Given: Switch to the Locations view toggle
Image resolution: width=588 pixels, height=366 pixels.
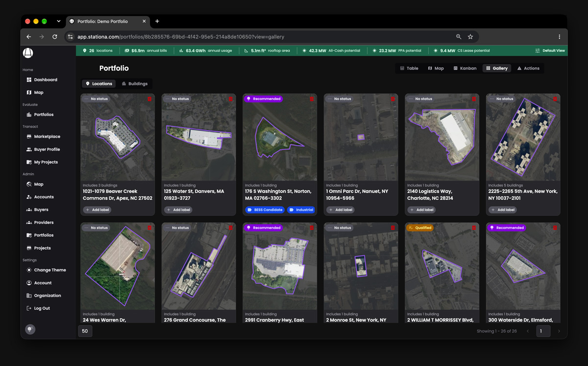Looking at the screenshot, I should coord(99,84).
